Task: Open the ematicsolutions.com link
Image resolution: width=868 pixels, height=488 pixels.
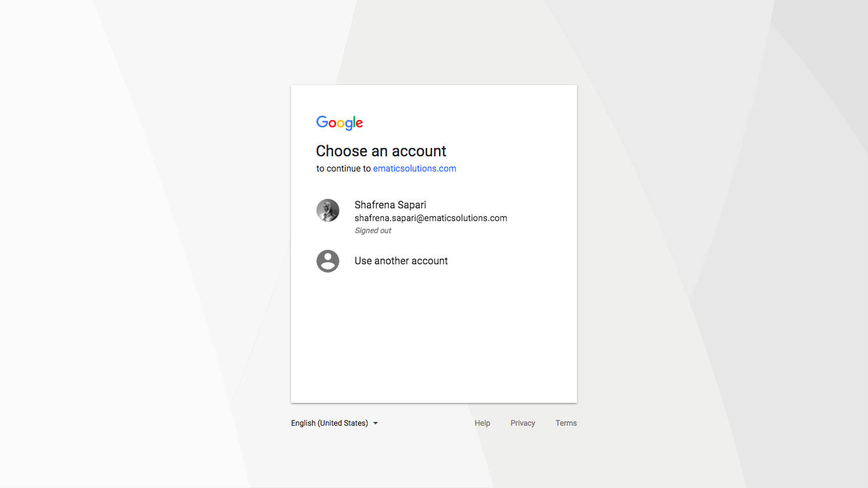Action: click(414, 168)
